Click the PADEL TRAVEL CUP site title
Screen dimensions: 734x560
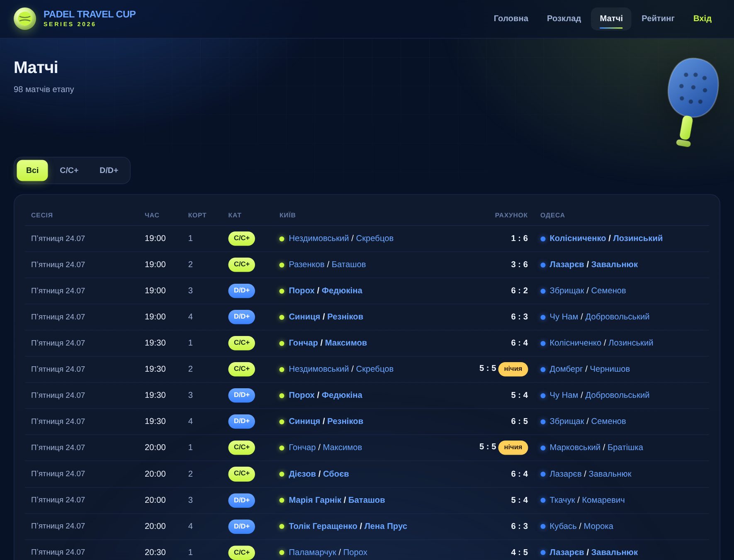tap(90, 14)
